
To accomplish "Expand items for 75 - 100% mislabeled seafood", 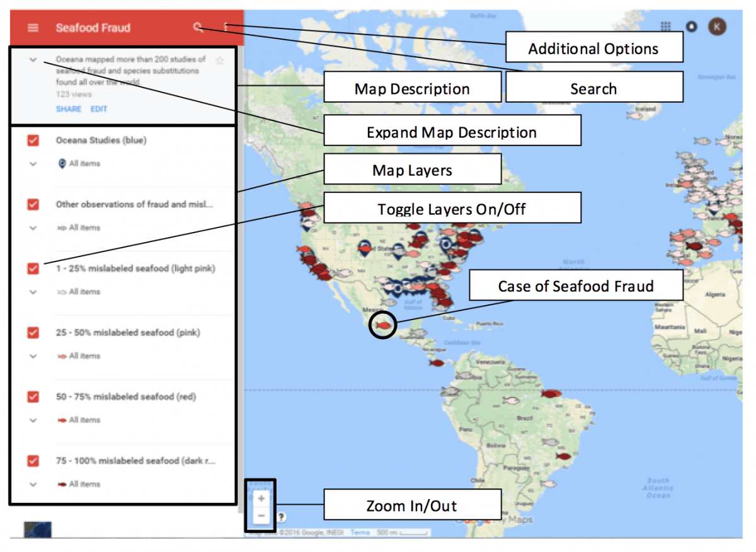I will 33,485.
